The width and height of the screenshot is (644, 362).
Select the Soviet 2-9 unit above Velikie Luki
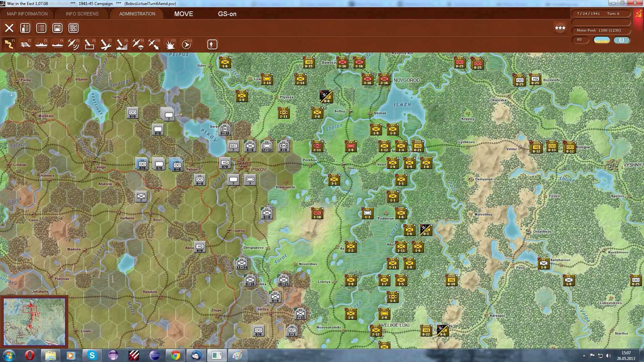[384, 314]
